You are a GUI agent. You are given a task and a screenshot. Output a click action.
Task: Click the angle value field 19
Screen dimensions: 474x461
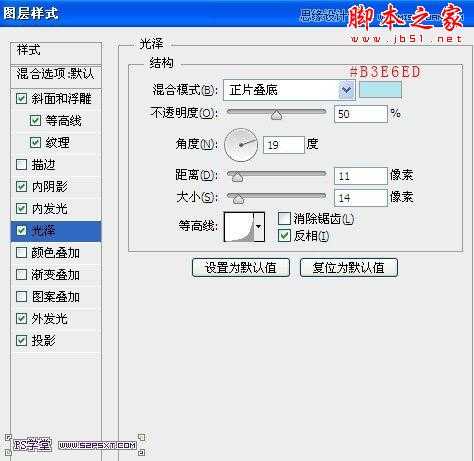click(284, 145)
